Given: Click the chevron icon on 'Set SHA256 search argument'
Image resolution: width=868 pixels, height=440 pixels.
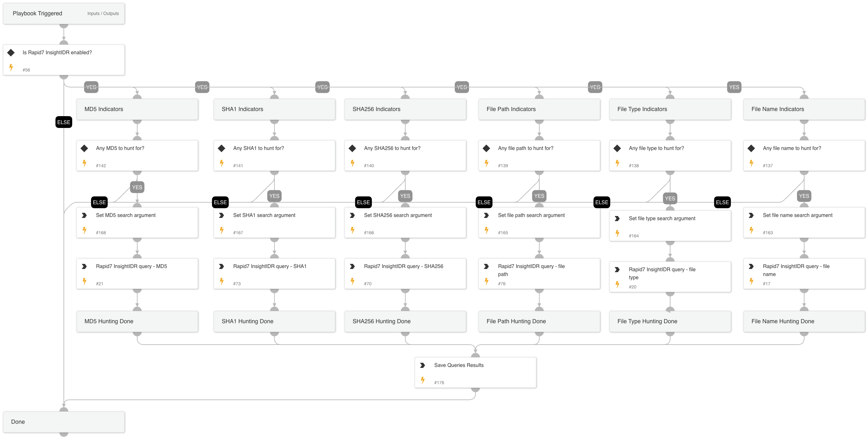Looking at the screenshot, I should click(352, 215).
